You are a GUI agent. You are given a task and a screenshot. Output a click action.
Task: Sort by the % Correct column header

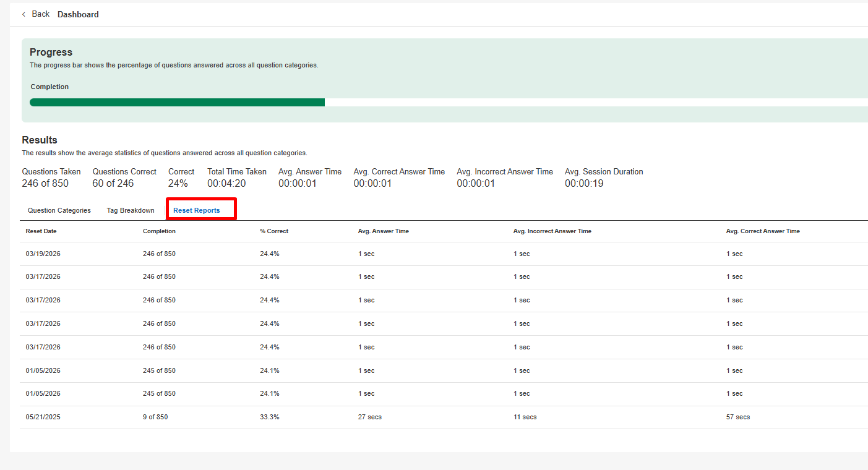(274, 231)
